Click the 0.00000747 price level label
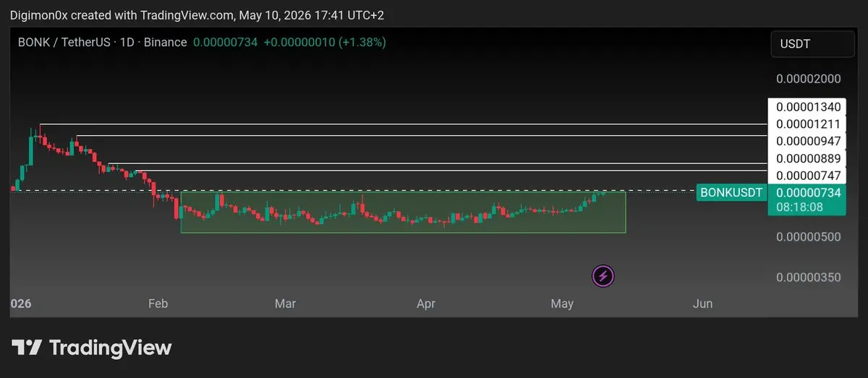 pyautogui.click(x=808, y=176)
